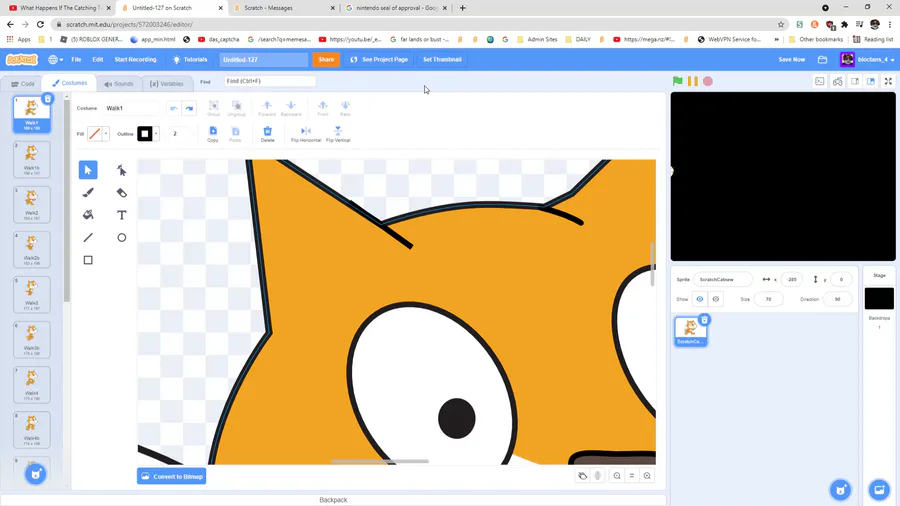900x506 pixels.
Task: Open Tutorials
Action: pos(190,60)
